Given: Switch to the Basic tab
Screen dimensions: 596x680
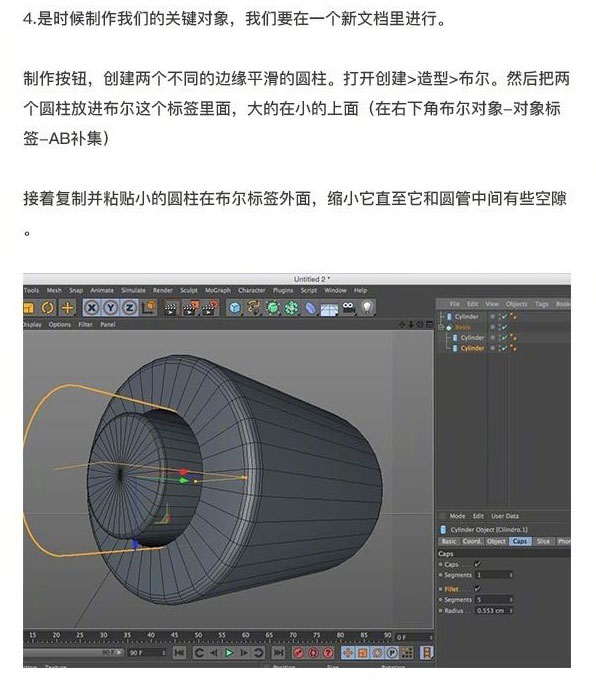Looking at the screenshot, I should click(x=449, y=541).
